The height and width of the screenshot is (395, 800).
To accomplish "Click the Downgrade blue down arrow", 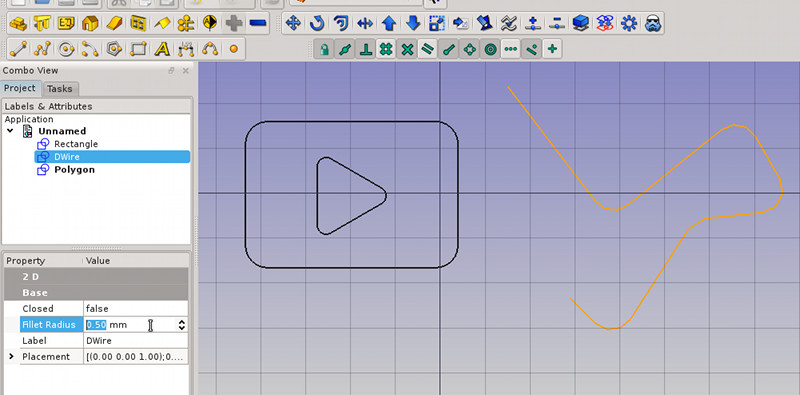I will click(413, 23).
